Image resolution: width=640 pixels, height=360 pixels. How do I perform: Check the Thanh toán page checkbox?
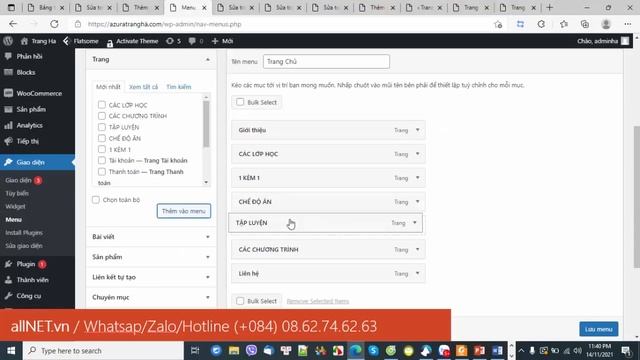[102, 171]
